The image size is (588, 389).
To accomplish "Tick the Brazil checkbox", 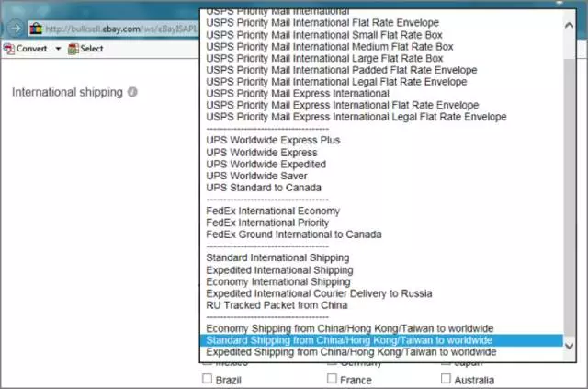I will pos(207,380).
